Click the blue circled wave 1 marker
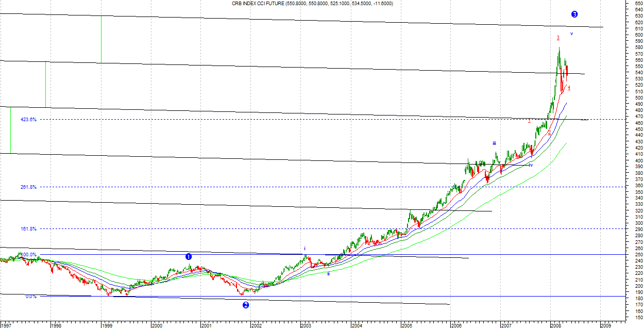This screenshot has height=328, width=644. (189, 256)
